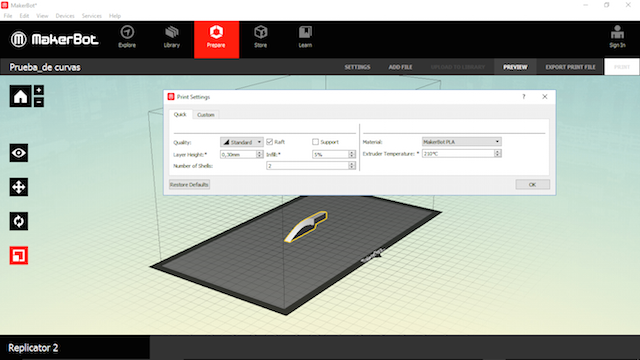Switch to the Custom tab
Image resolution: width=640 pixels, height=360 pixels.
point(206,115)
